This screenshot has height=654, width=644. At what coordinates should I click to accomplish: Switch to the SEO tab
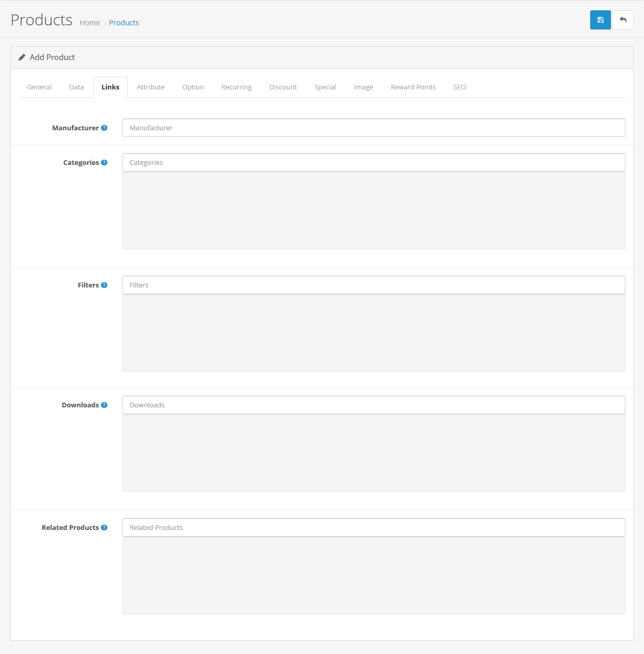point(459,87)
